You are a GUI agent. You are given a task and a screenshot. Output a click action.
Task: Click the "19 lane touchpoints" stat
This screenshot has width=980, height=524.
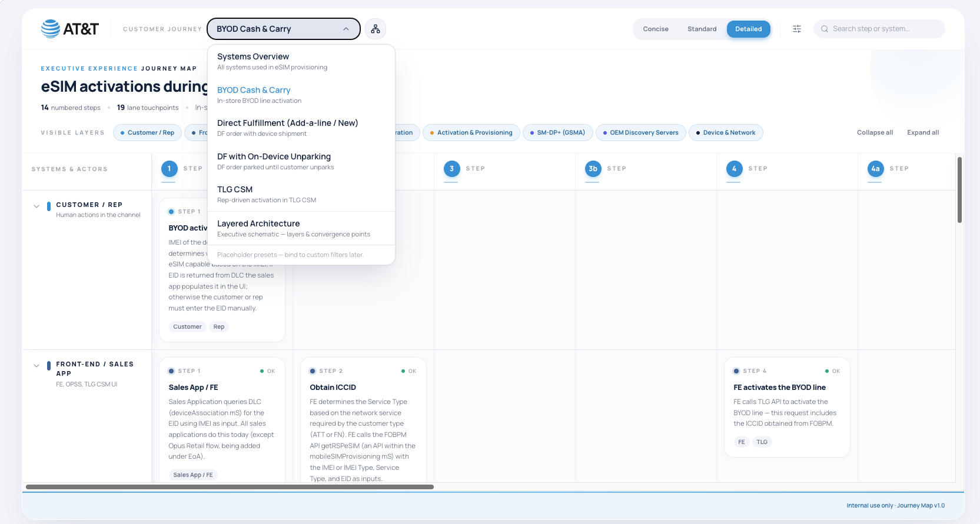(148, 108)
